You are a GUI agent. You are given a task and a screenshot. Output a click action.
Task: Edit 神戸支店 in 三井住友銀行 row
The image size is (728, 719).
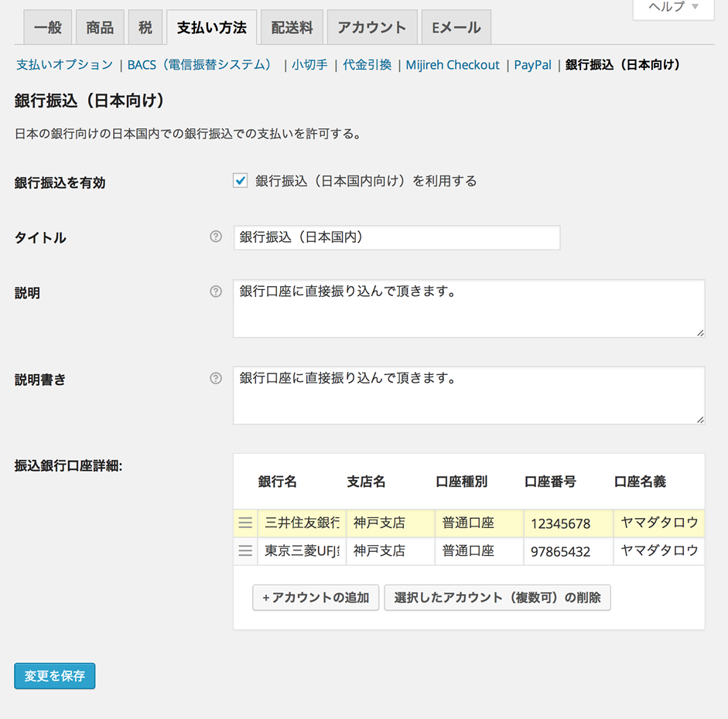391,523
